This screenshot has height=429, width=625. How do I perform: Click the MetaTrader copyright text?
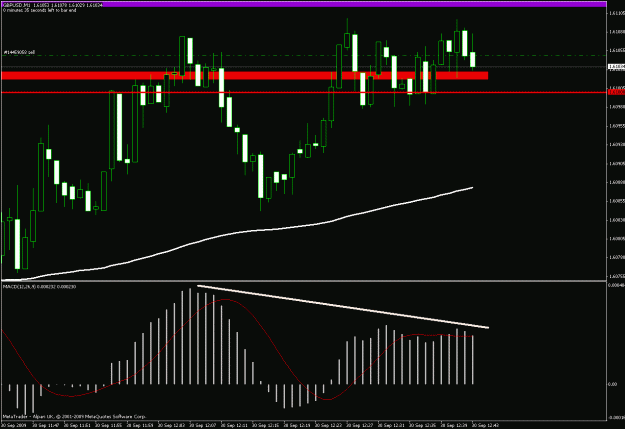[75, 416]
